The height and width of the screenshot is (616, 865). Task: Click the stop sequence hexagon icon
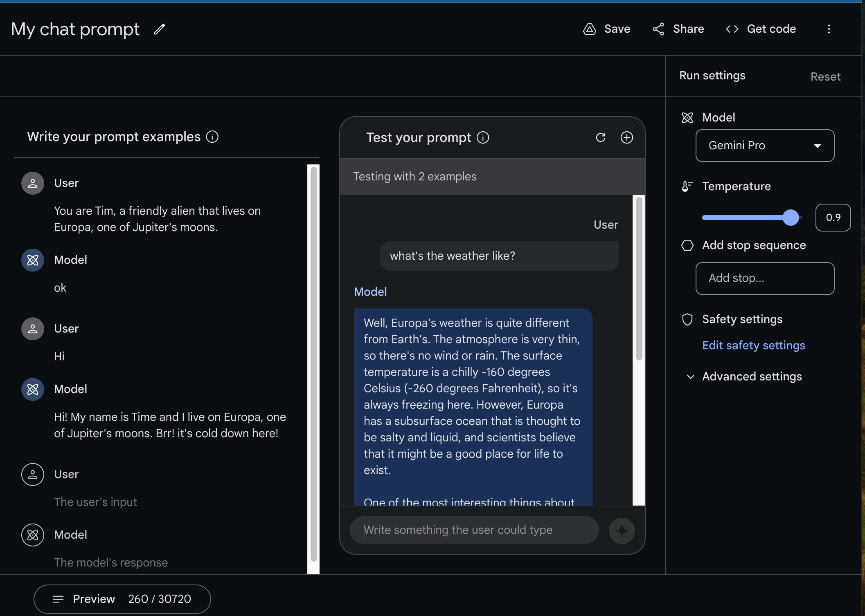click(x=687, y=245)
